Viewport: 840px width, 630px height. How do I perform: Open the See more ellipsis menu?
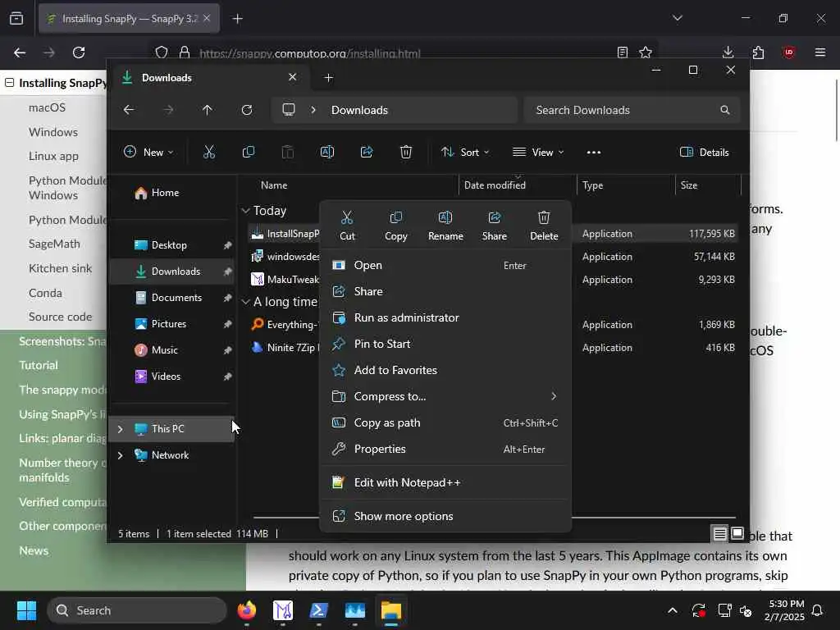pos(594,152)
